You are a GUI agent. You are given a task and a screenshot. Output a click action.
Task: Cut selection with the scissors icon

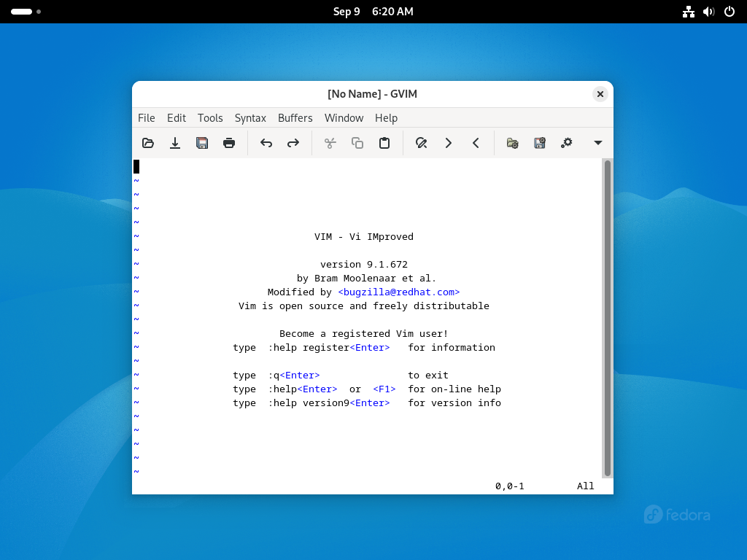tap(330, 143)
